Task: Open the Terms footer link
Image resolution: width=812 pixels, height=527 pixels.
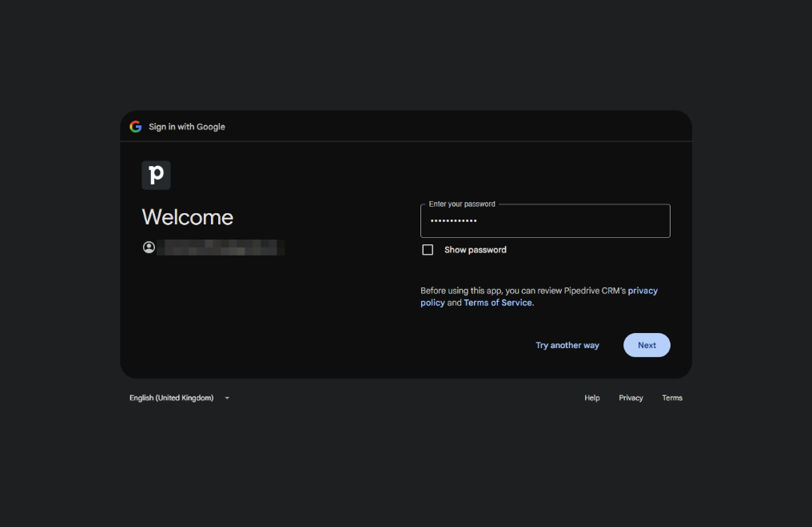Action: (x=672, y=398)
